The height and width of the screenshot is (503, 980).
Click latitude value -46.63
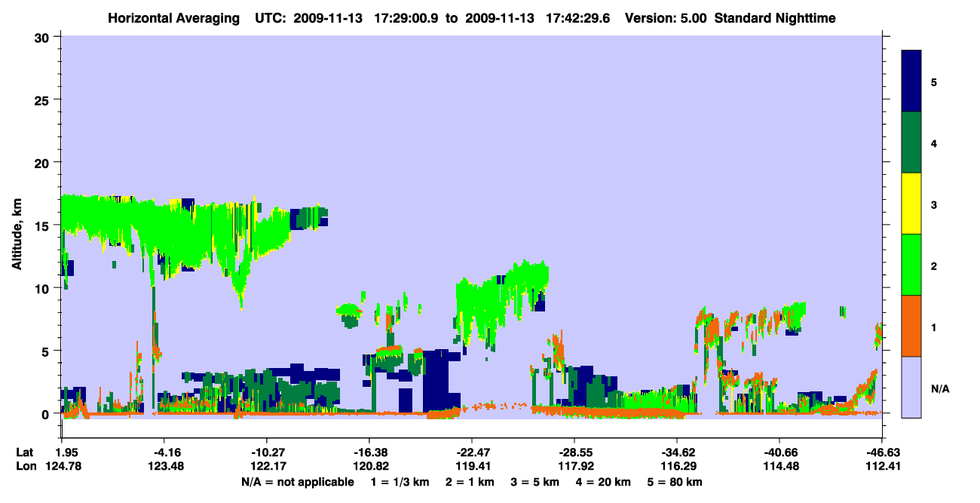pyautogui.click(x=882, y=452)
